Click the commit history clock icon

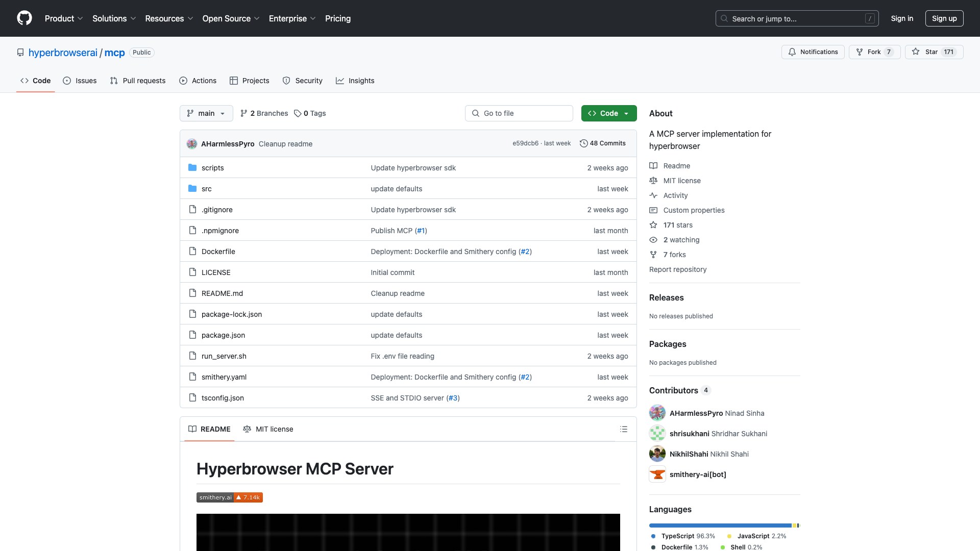[584, 143]
